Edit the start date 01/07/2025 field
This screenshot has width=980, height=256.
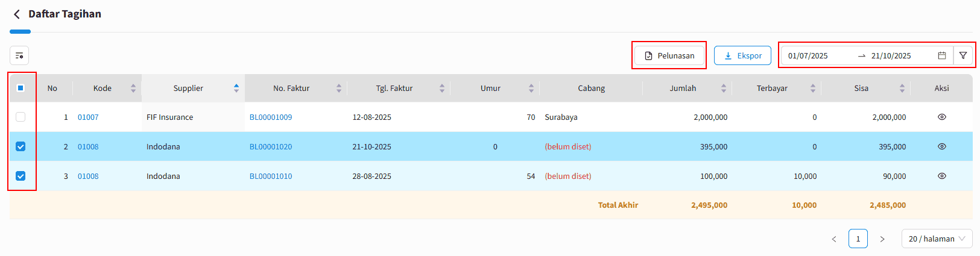(808, 55)
